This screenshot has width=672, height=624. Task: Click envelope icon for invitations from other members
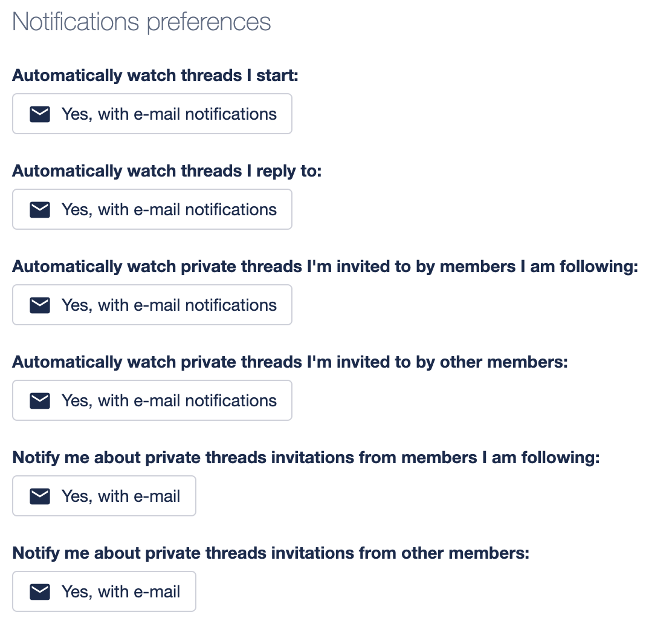tap(40, 592)
